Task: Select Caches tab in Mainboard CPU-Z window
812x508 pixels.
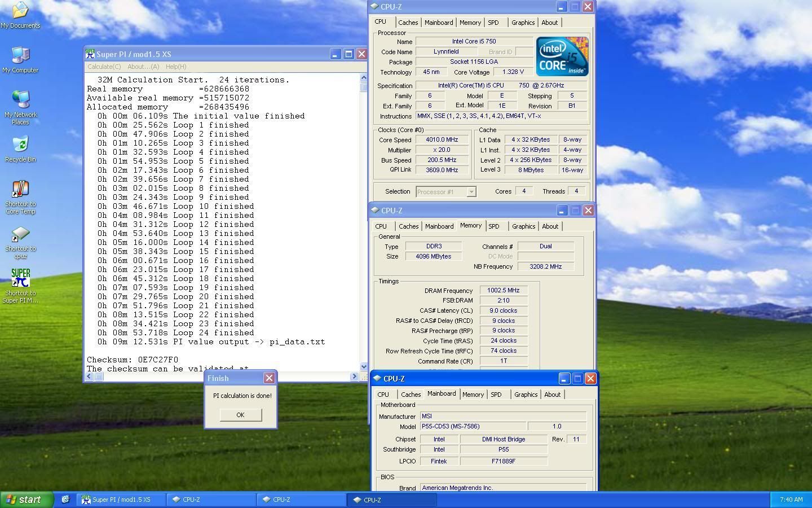Action: [x=411, y=395]
